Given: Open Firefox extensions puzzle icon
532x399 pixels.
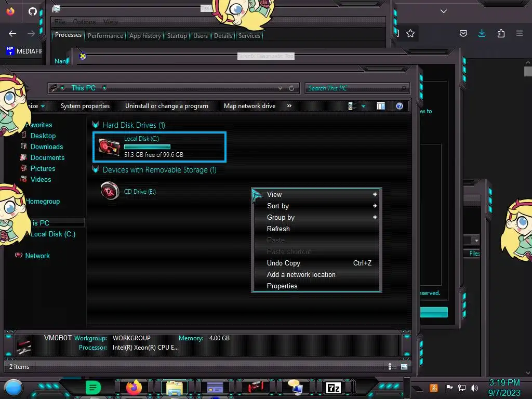Looking at the screenshot, I should tap(501, 33).
